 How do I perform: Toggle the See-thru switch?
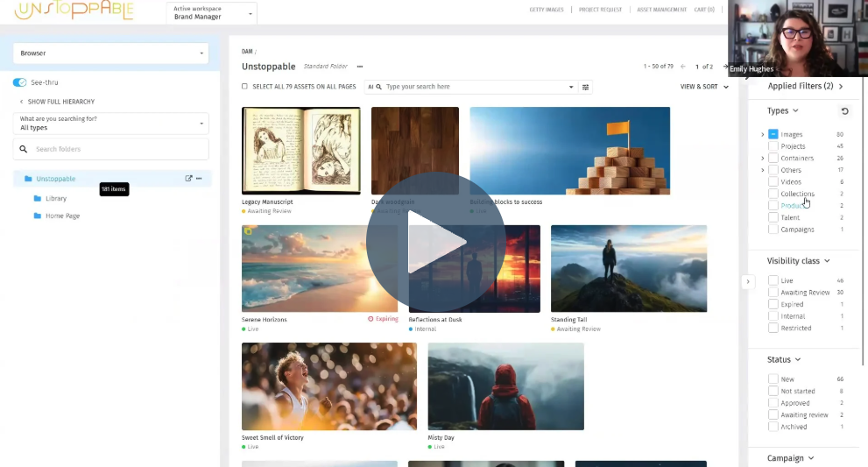pos(19,82)
